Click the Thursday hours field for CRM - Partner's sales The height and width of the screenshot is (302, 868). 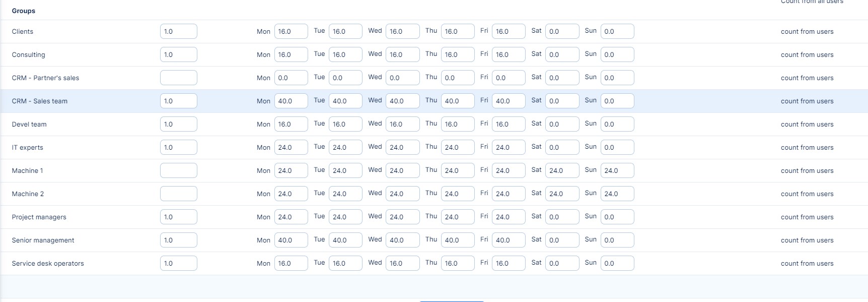pyautogui.click(x=457, y=78)
